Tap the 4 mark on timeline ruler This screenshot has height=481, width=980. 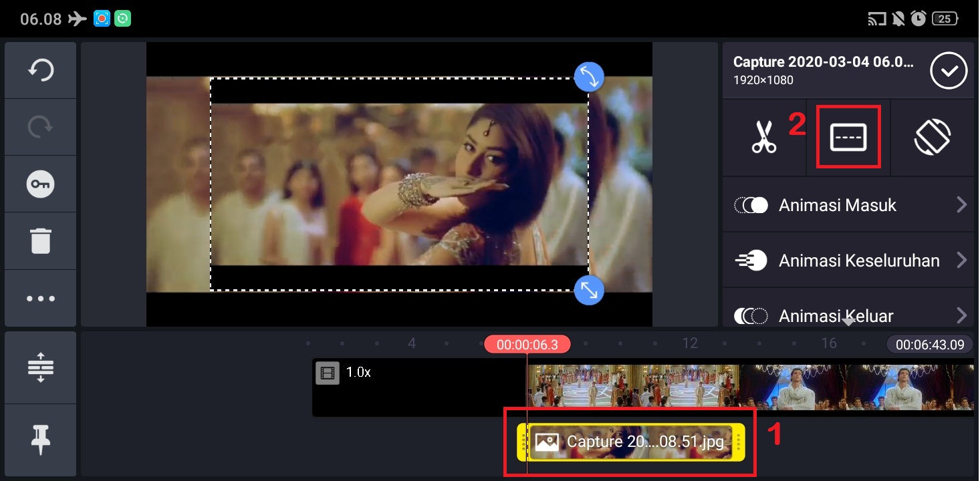(x=412, y=343)
